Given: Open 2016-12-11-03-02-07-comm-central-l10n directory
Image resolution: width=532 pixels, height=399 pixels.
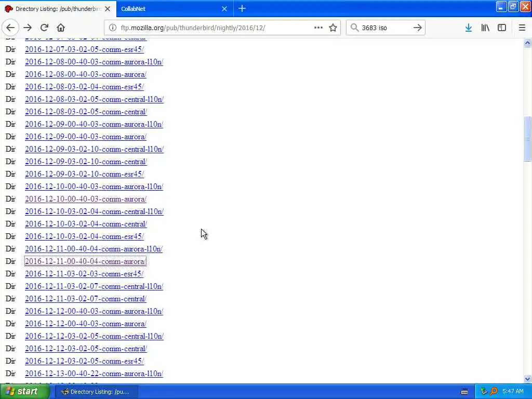Looking at the screenshot, I should coord(94,286).
